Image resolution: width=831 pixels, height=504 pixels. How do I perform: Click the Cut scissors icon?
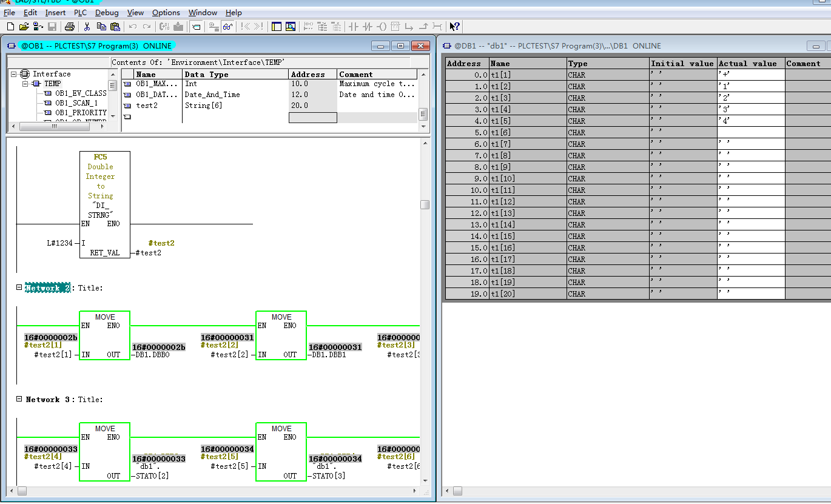(x=87, y=27)
